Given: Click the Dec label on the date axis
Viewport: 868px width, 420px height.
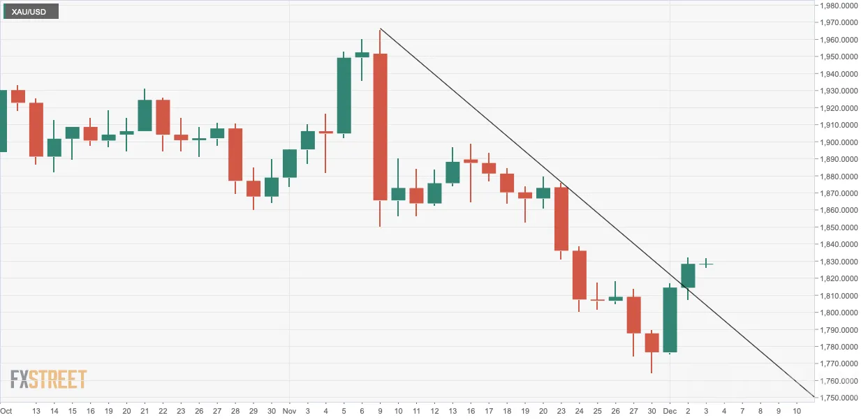Looking at the screenshot, I should [x=669, y=412].
